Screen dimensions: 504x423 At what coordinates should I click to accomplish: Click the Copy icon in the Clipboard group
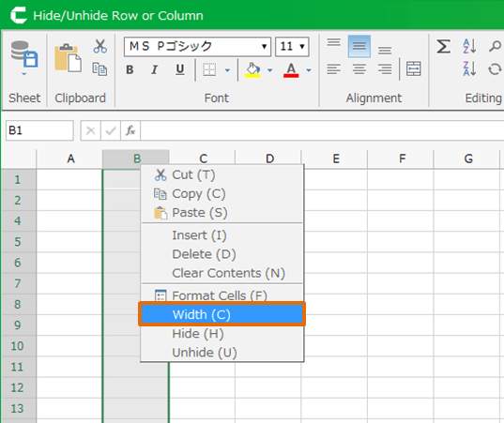coord(99,69)
